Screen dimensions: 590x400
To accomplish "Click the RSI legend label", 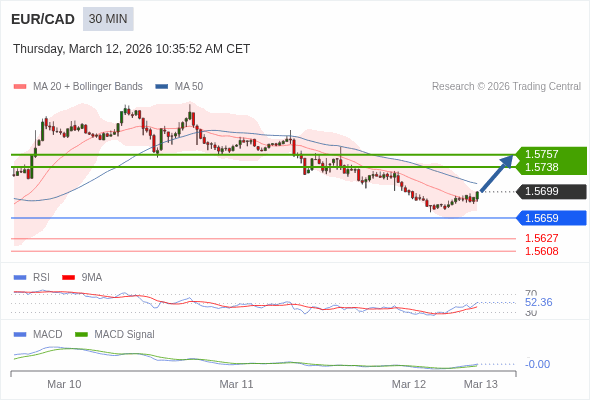I will 41,278.
